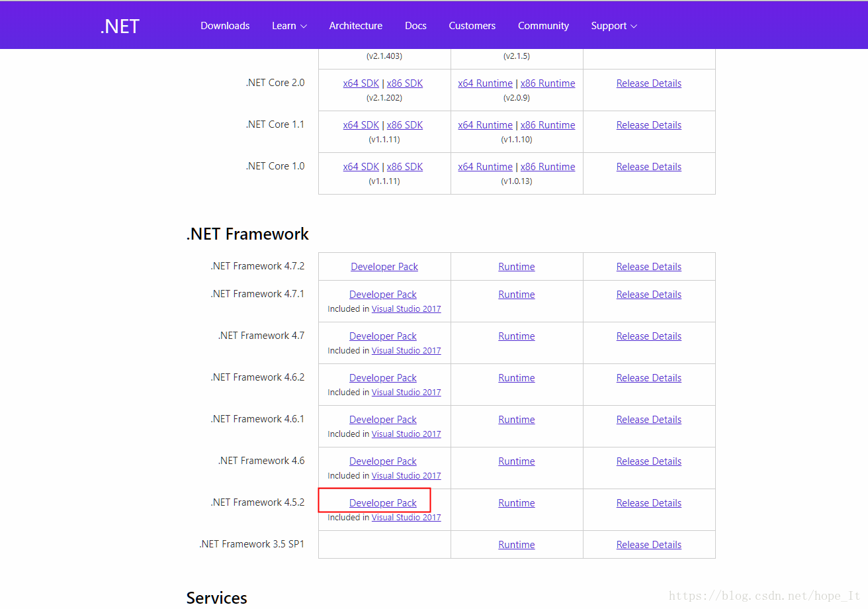This screenshot has height=609, width=868.
Task: Download .NET Framework 4.7.2 Developer Pack
Action: 384,267
